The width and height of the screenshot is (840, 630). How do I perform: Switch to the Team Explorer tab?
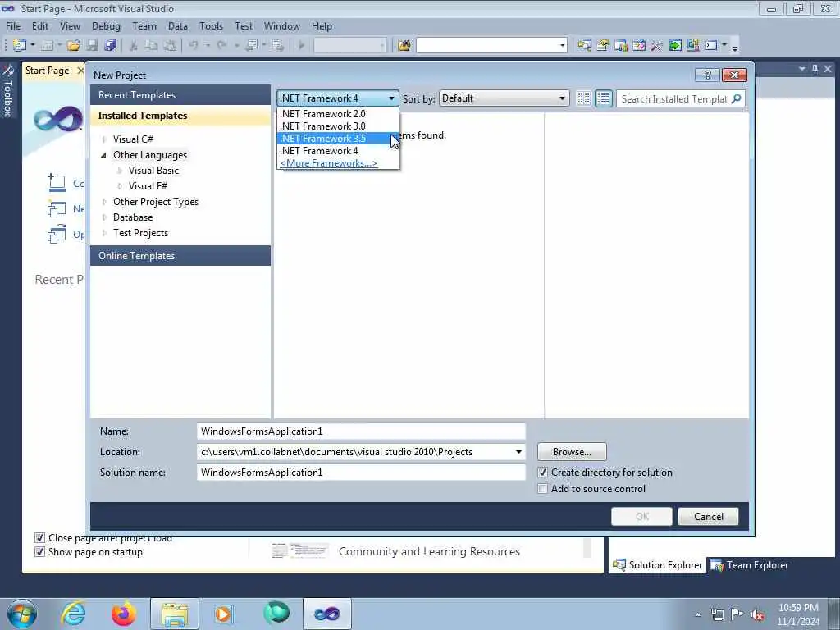click(749, 565)
